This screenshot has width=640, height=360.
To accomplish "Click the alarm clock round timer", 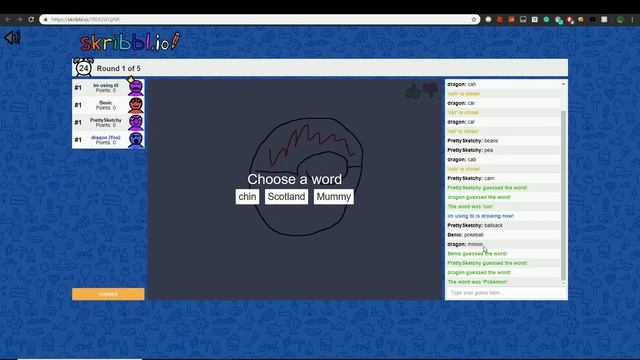I will [x=83, y=68].
